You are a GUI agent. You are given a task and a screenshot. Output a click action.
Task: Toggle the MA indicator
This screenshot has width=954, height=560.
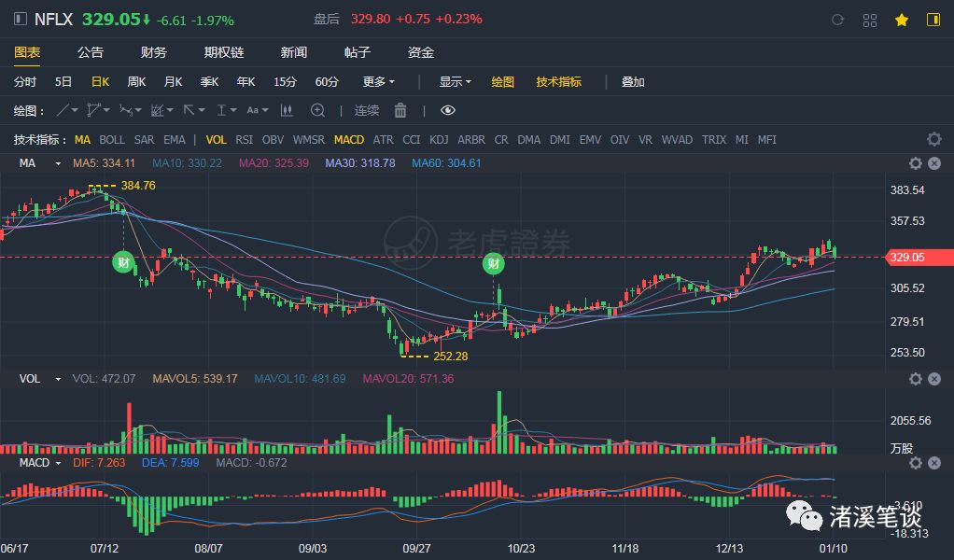(x=82, y=140)
